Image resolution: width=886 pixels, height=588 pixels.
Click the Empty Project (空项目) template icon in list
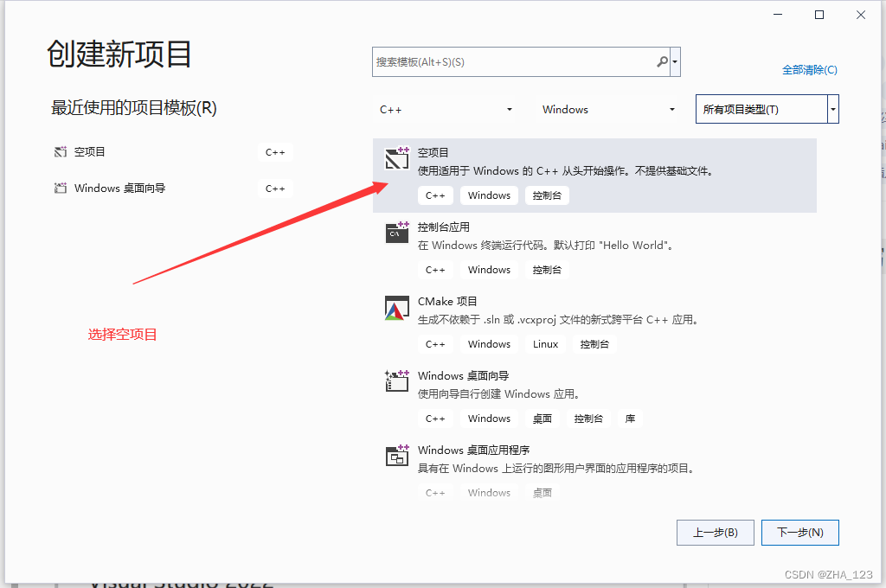[396, 158]
